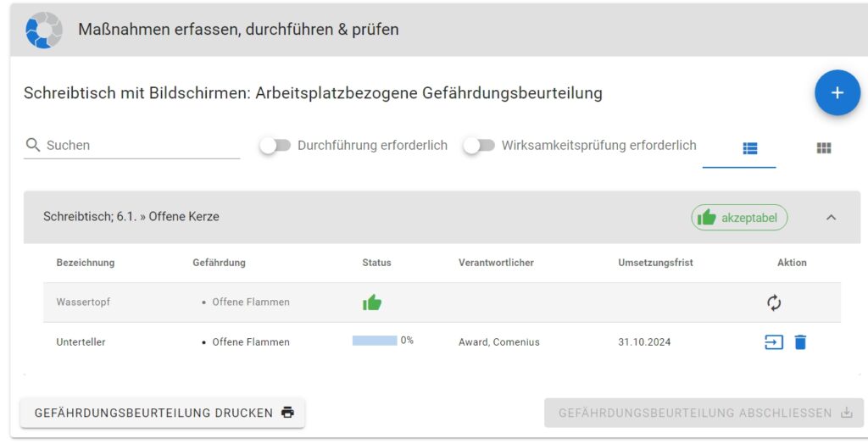Click refresh icon in Wassertopf row
The height and width of the screenshot is (444, 868).
(x=774, y=302)
